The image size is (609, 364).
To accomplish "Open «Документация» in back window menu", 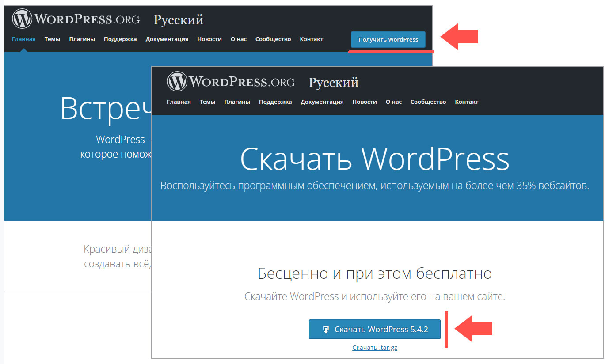I will pyautogui.click(x=167, y=39).
